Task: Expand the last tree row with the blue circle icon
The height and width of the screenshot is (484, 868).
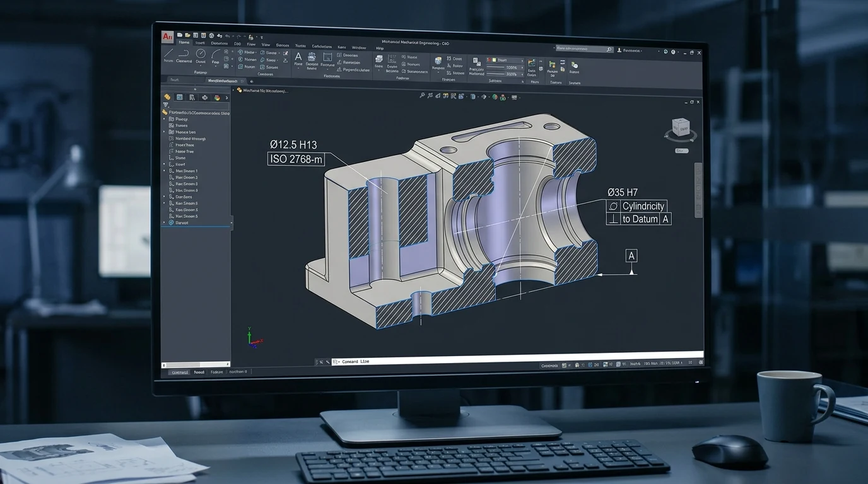Action: click(165, 222)
